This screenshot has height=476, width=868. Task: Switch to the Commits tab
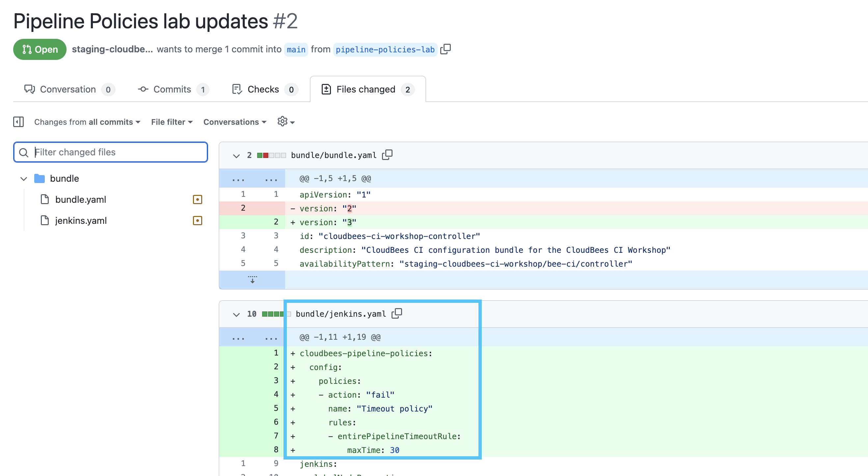pyautogui.click(x=173, y=89)
